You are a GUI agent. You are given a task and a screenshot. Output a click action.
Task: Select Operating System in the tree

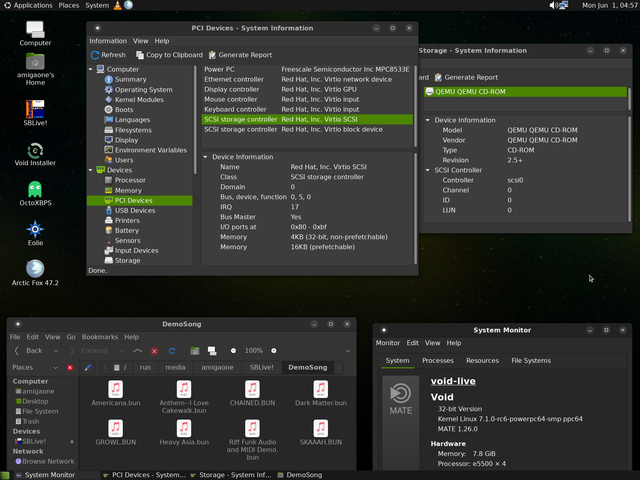[x=143, y=89]
